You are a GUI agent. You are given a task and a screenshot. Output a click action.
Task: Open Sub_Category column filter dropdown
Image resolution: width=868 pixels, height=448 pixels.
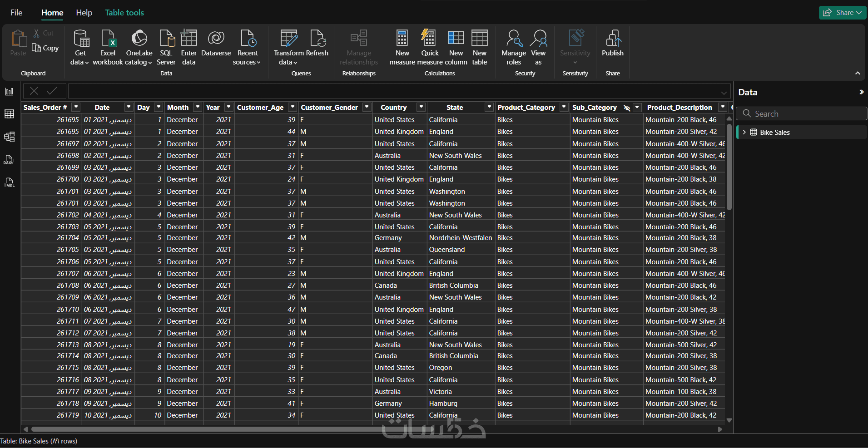[637, 107]
